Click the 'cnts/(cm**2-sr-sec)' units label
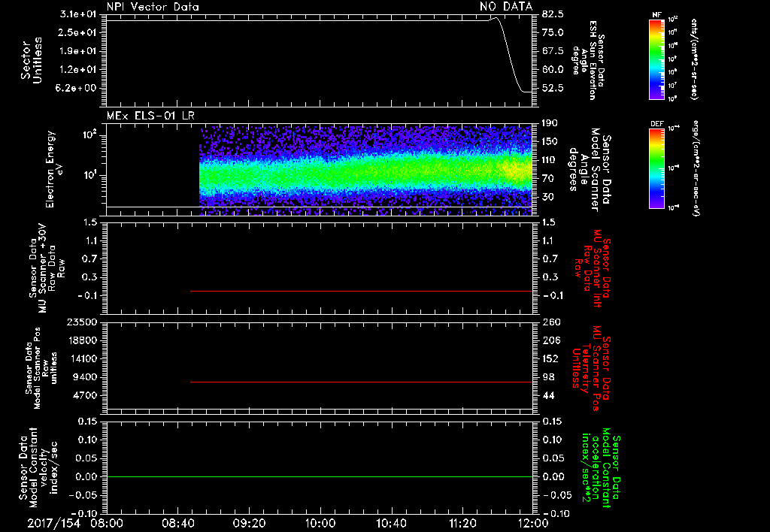770x532 pixels. 694,59
